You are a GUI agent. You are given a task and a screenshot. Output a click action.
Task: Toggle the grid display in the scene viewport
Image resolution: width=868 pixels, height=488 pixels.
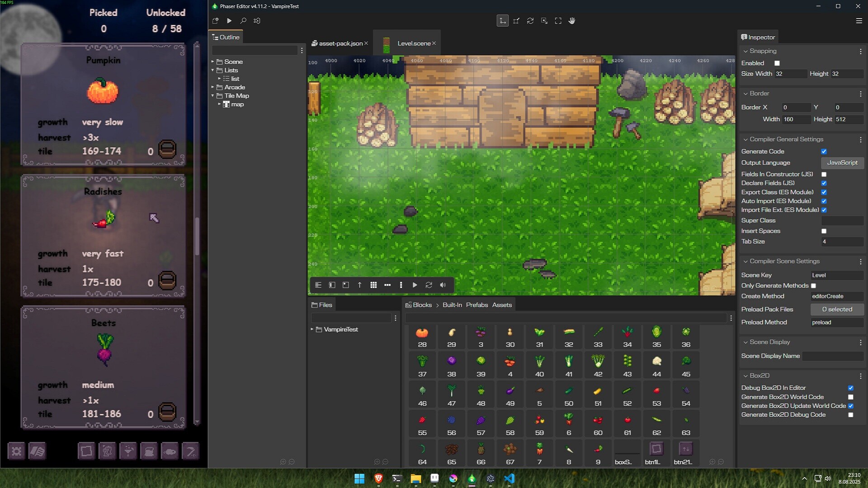[374, 285]
